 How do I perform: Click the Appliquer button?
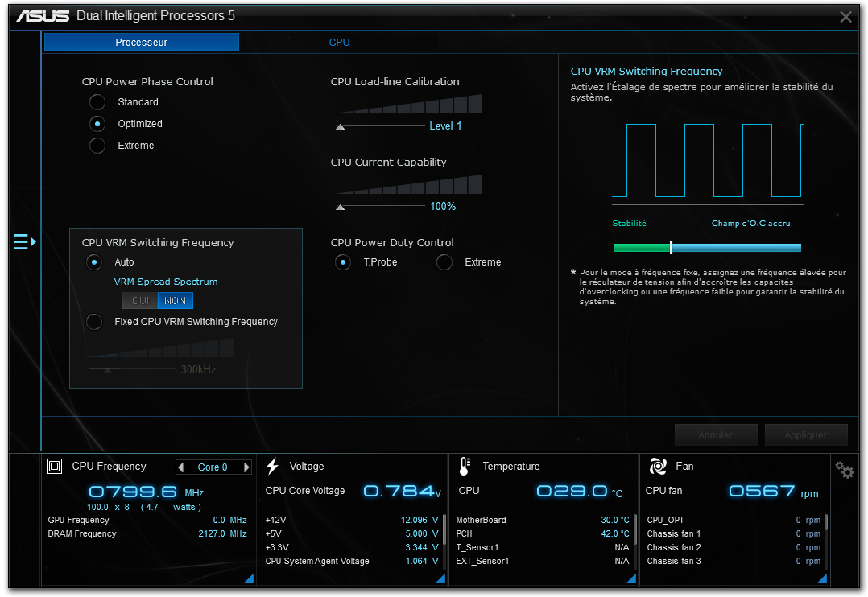[x=806, y=435]
